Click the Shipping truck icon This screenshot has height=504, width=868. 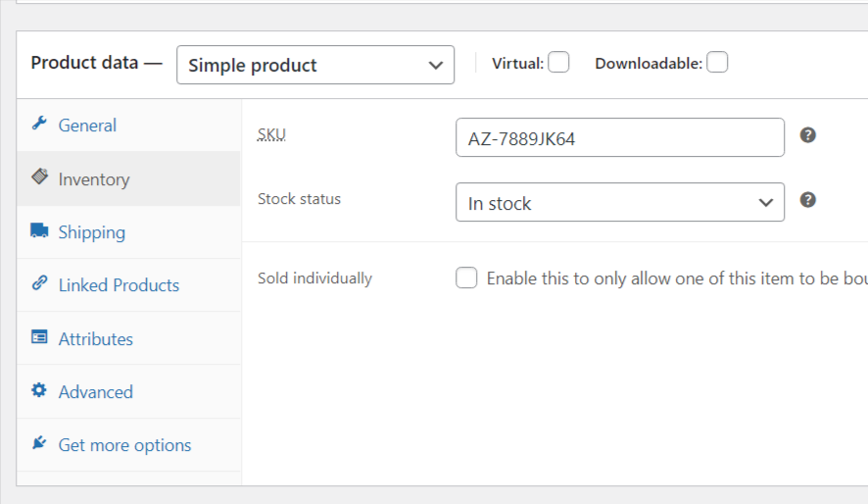39,230
